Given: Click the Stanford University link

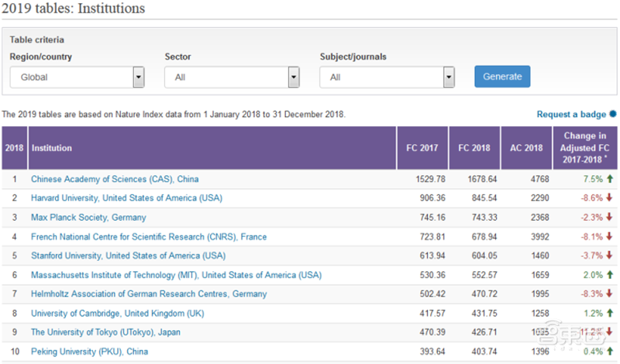Looking at the screenshot, I should (x=128, y=256).
